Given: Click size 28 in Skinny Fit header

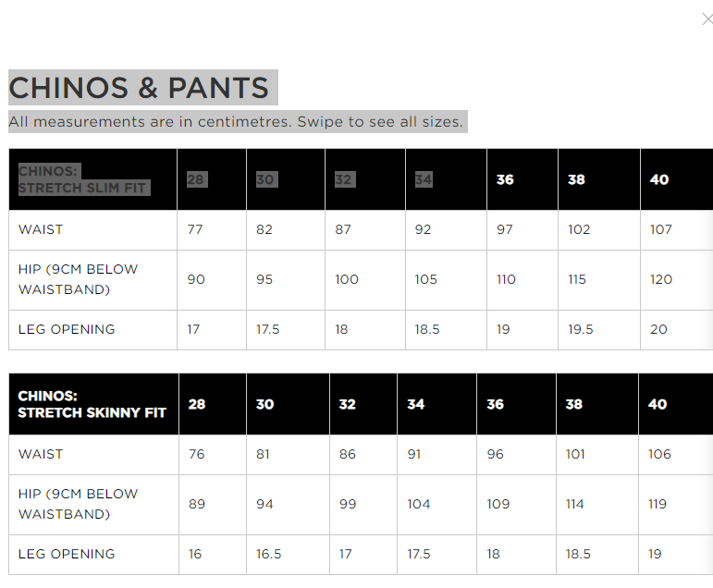Looking at the screenshot, I should [197, 404].
